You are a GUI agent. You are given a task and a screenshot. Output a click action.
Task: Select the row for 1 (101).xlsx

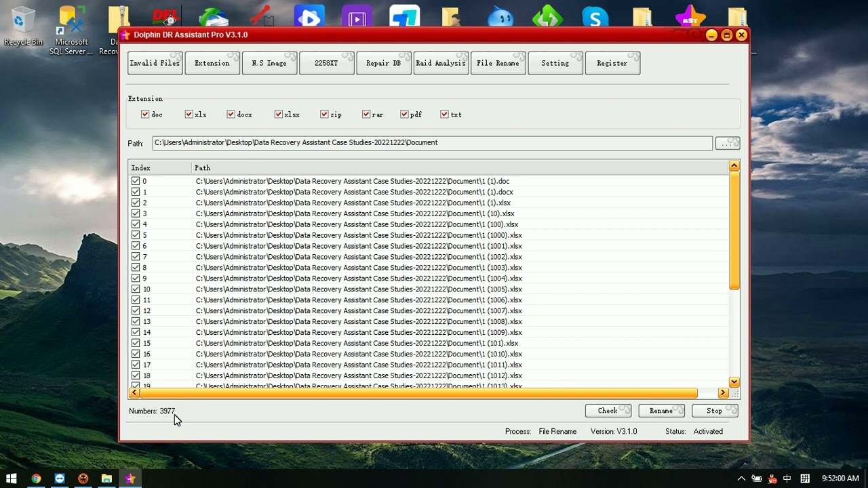coord(429,343)
